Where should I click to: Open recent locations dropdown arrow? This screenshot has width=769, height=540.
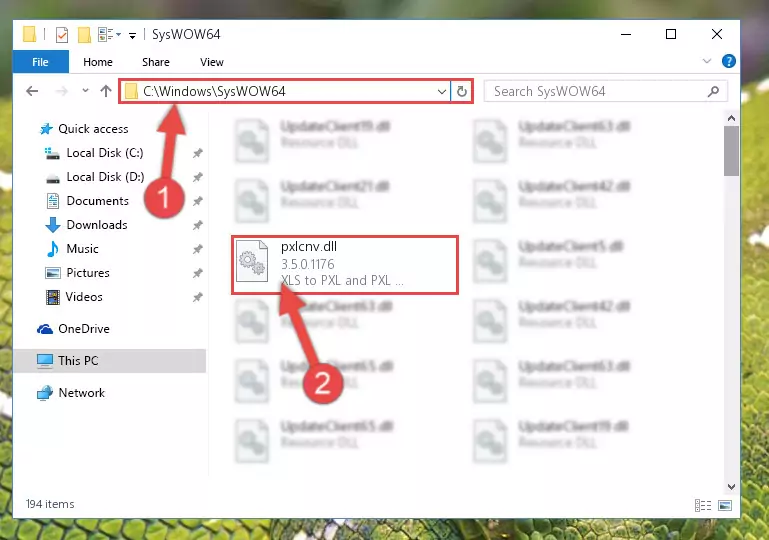[x=85, y=91]
